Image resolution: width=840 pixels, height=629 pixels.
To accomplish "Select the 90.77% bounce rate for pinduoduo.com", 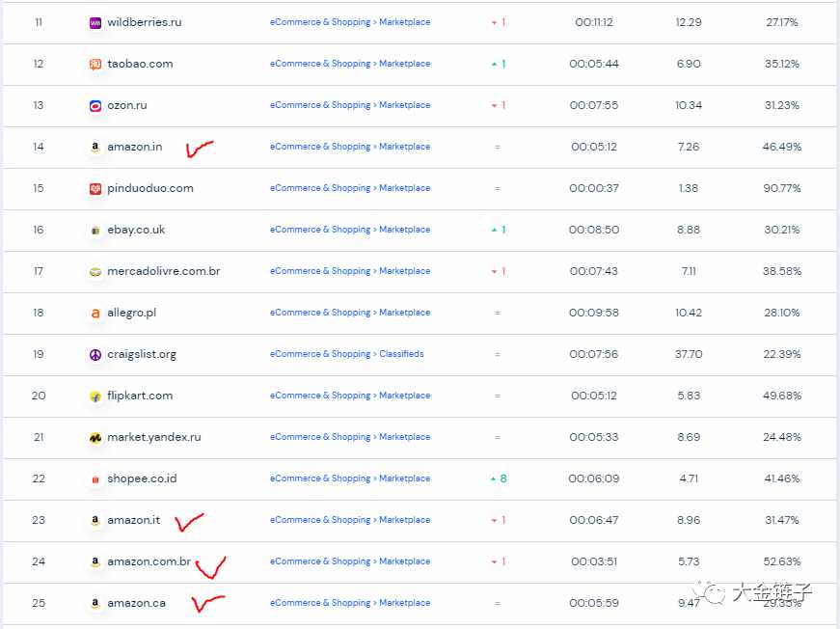I will click(x=781, y=188).
